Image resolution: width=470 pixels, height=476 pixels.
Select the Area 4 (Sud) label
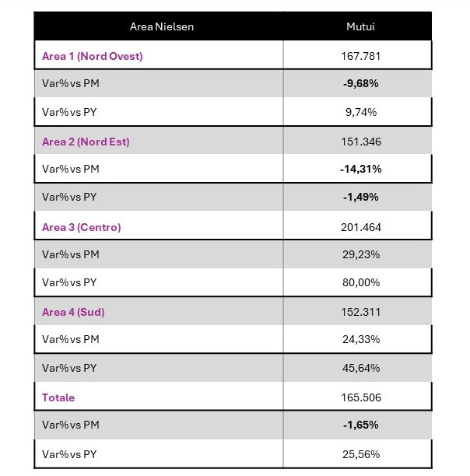73,312
